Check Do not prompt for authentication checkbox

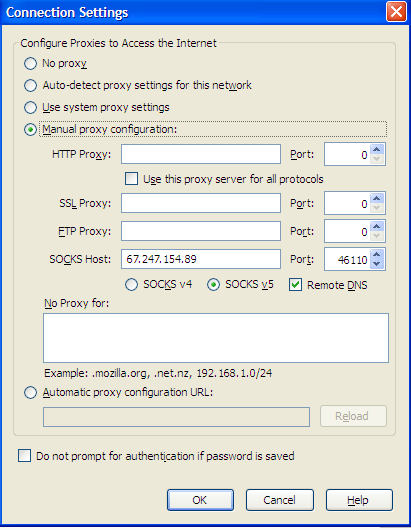pyautogui.click(x=24, y=456)
